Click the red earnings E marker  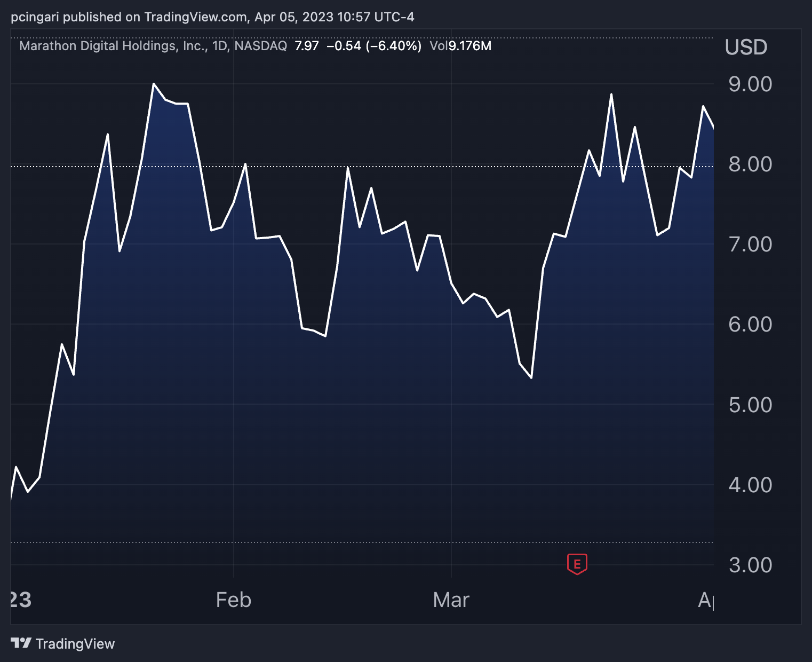tap(577, 564)
